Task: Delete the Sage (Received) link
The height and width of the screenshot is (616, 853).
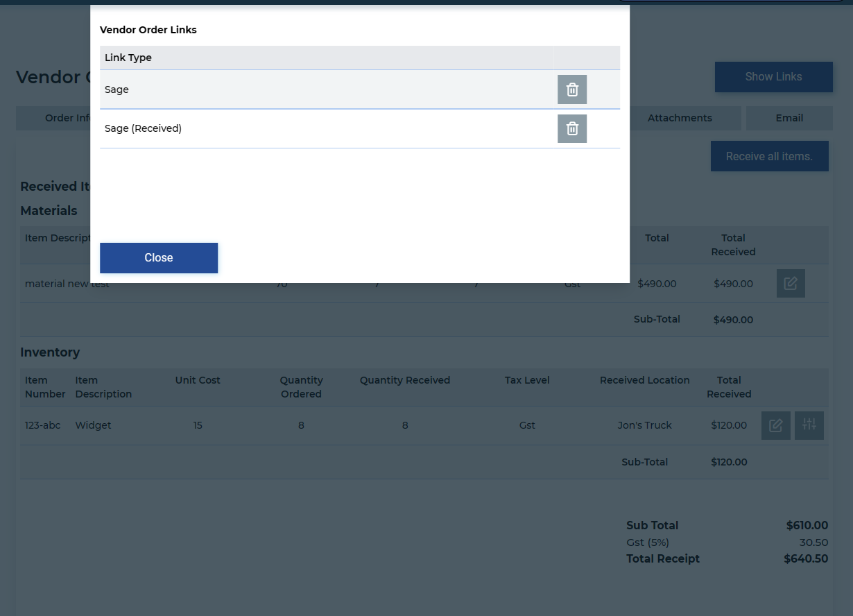Action: point(572,128)
